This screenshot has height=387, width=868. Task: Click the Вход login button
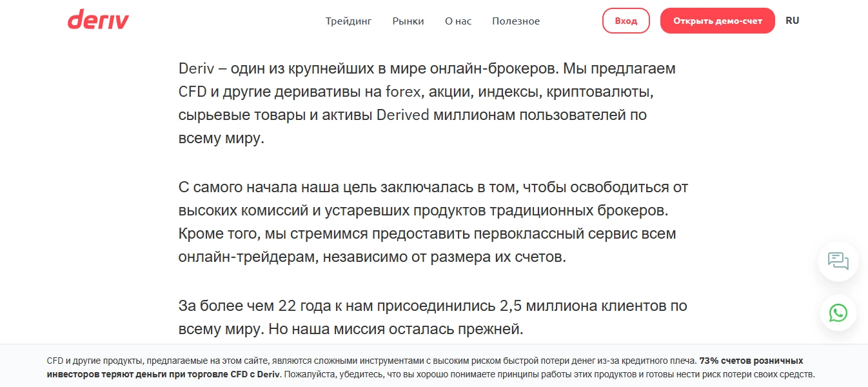point(626,21)
